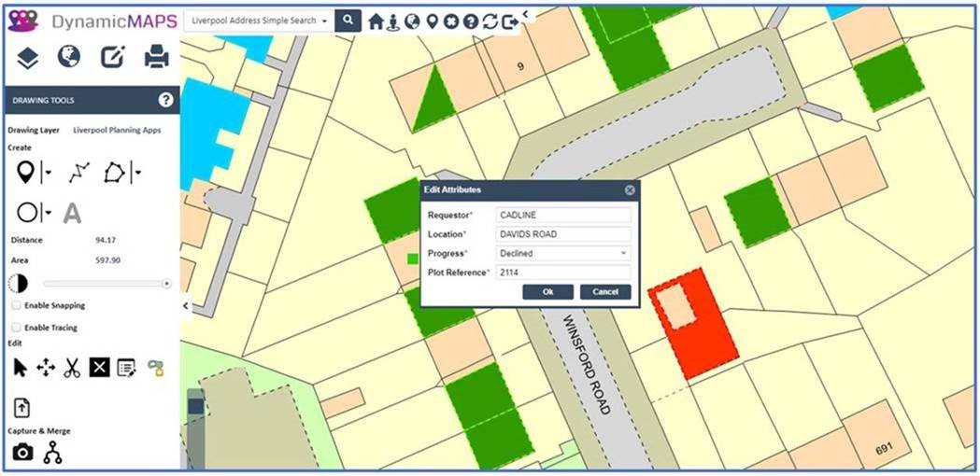Click the Area value 597.90
This screenshot has height=476, width=980.
[x=106, y=259]
